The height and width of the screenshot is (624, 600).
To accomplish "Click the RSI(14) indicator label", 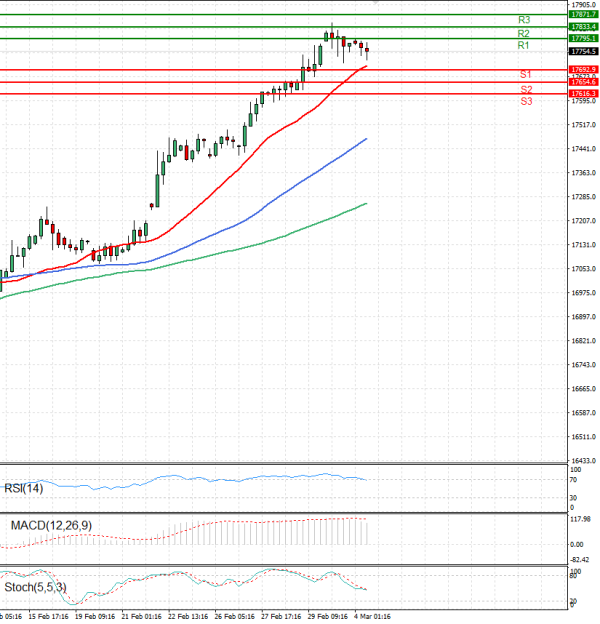I will [x=23, y=488].
